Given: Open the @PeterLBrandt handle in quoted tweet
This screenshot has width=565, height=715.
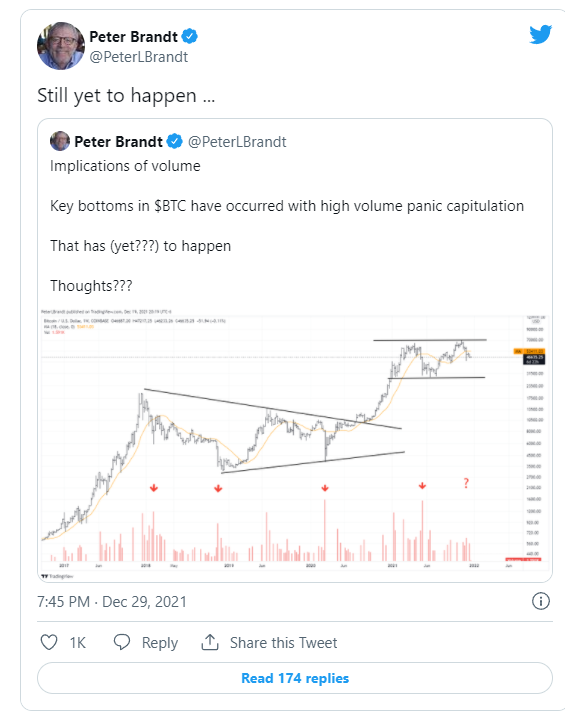Looking at the screenshot, I should (237, 142).
